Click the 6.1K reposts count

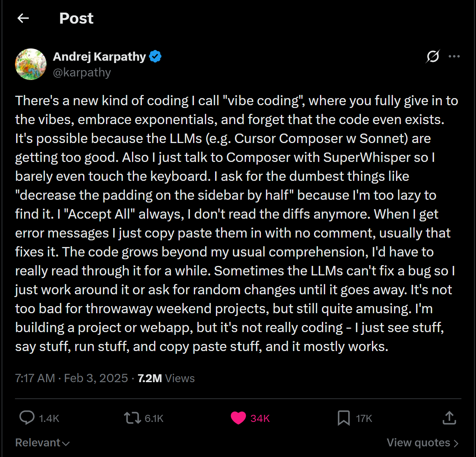(x=154, y=418)
